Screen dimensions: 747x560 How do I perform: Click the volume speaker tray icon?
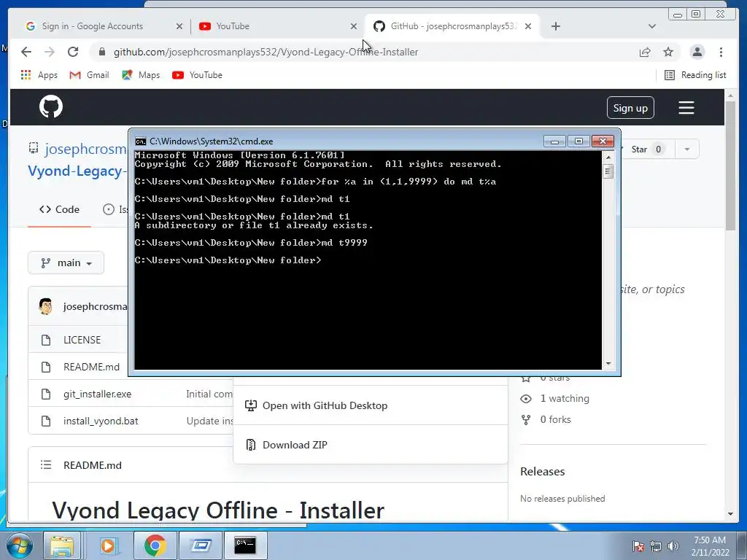pos(673,546)
